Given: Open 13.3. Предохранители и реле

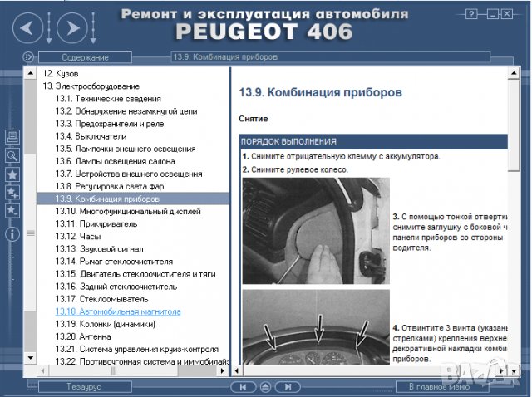Looking at the screenshot, I should click(x=110, y=124).
